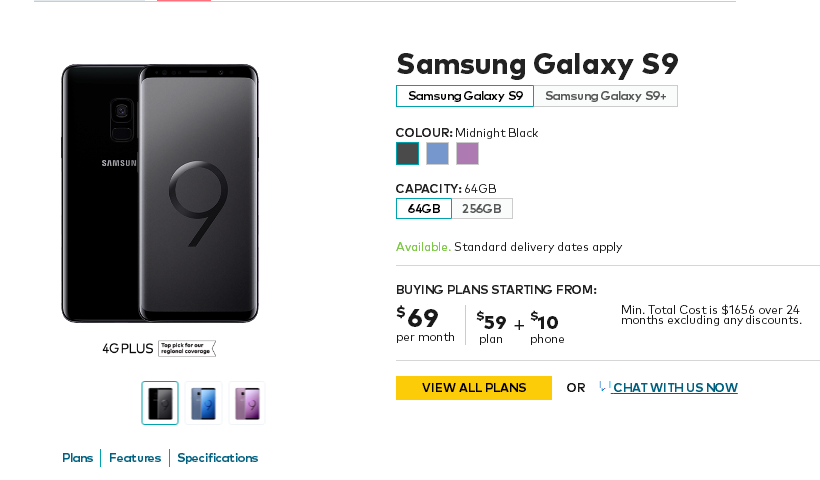
Task: Click the 'Top pick for regional coverage' badge
Action: coord(187,348)
